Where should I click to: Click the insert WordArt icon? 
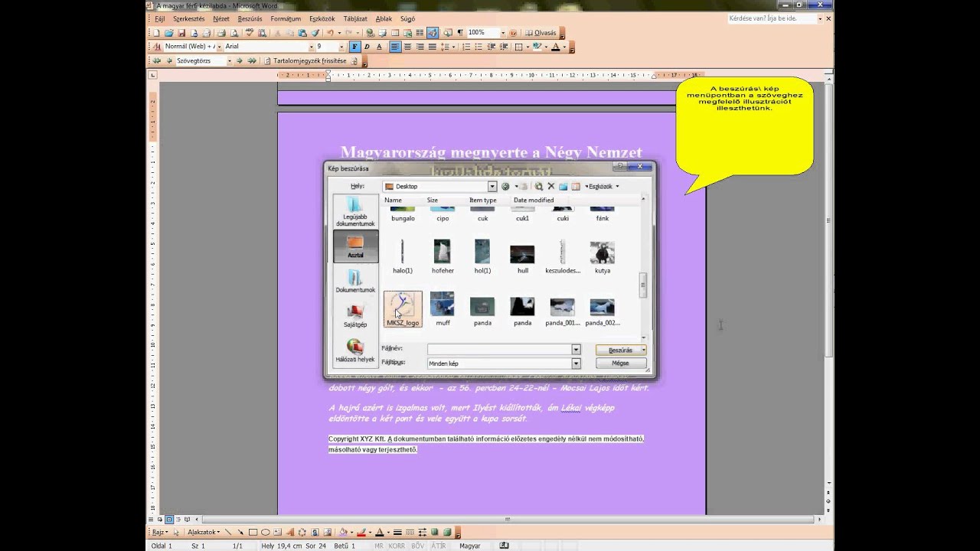(290, 532)
